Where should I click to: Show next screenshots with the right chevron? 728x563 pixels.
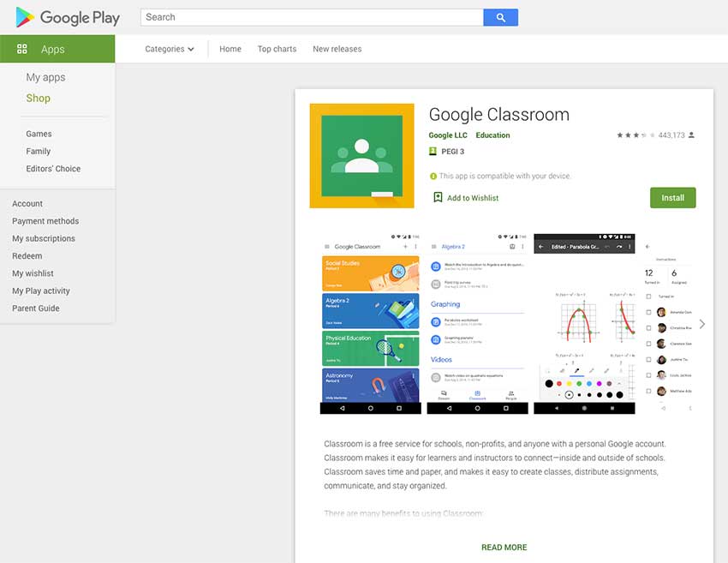click(x=702, y=324)
